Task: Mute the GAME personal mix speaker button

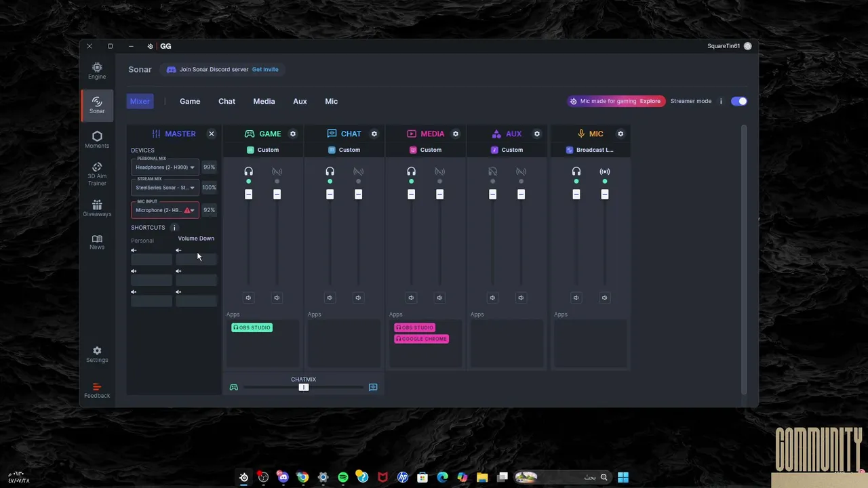Action: point(248,298)
